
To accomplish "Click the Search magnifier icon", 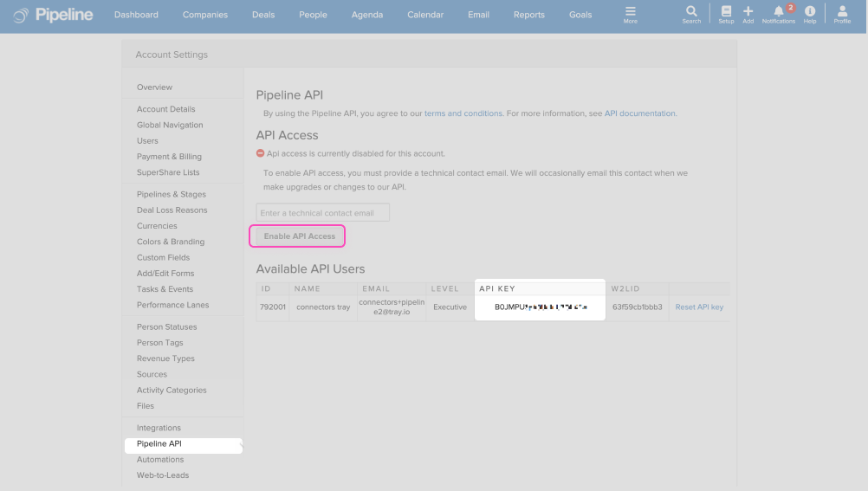I will pos(691,12).
